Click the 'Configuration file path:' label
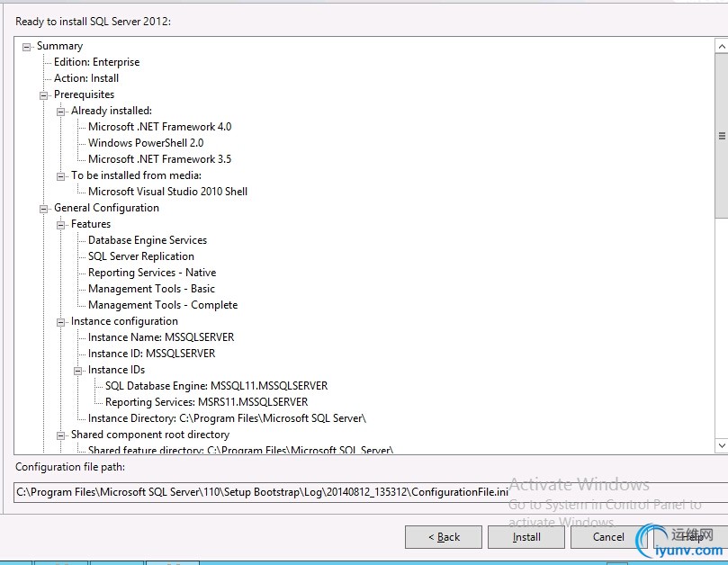Image resolution: width=728 pixels, height=565 pixels. click(70, 467)
